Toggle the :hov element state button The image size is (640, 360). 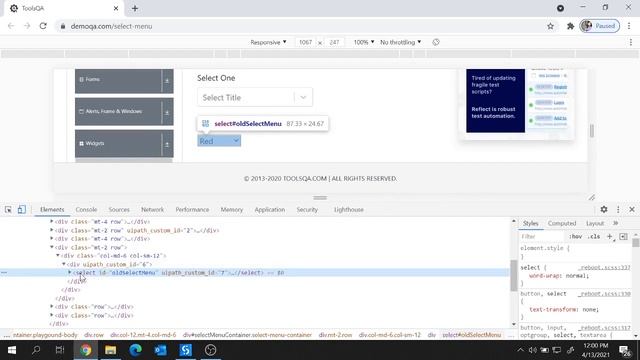(576, 237)
